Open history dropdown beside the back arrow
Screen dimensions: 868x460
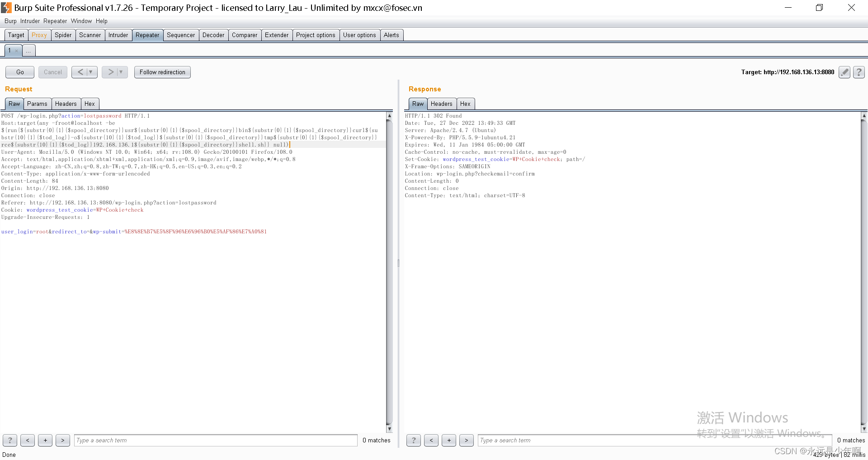point(92,72)
